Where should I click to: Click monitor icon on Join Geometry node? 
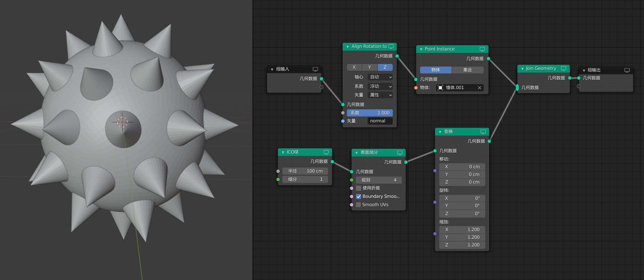[564, 69]
